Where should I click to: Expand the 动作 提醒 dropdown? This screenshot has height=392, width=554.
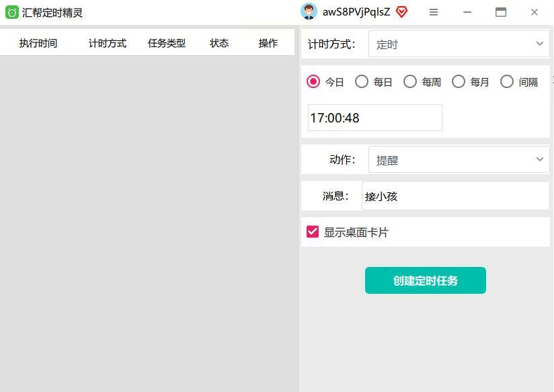(x=459, y=159)
